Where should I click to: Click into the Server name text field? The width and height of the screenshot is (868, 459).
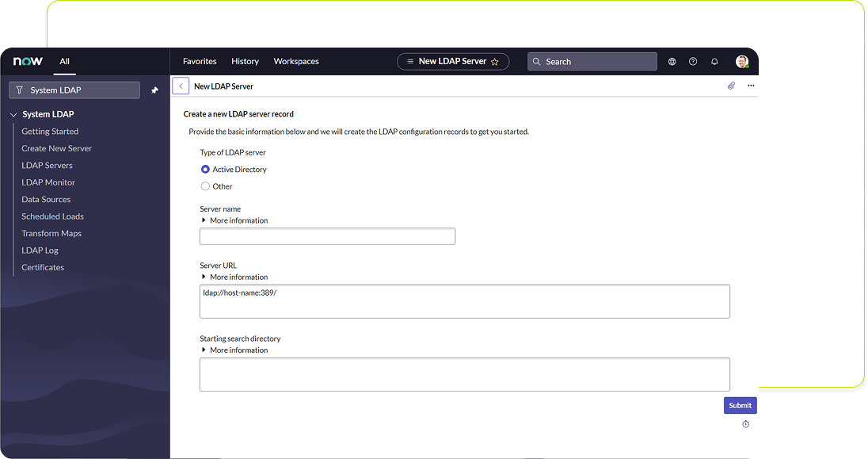(327, 236)
